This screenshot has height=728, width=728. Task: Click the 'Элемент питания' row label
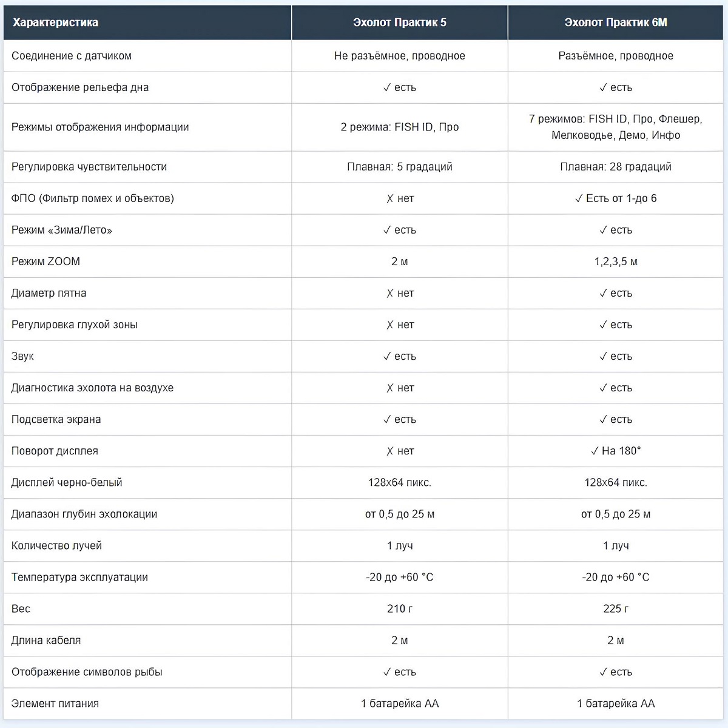[x=55, y=703]
